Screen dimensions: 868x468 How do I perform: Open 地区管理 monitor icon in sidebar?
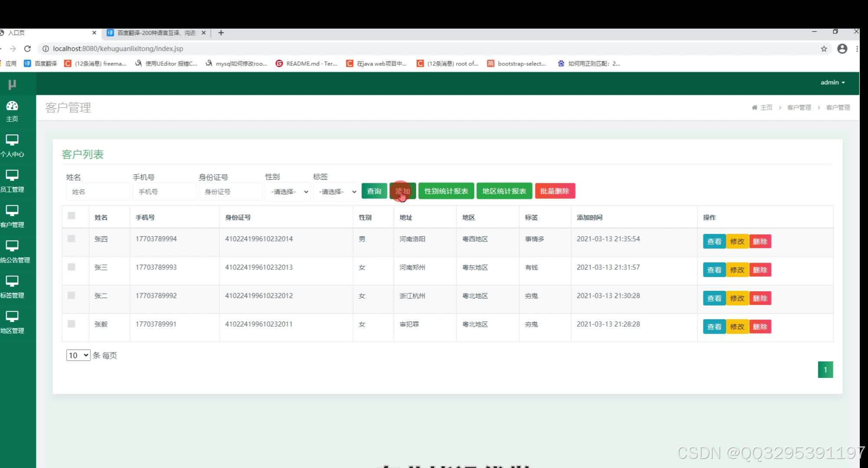click(x=12, y=317)
